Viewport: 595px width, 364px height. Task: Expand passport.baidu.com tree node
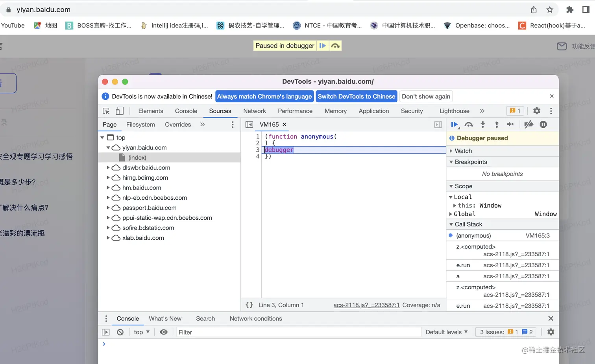(108, 208)
